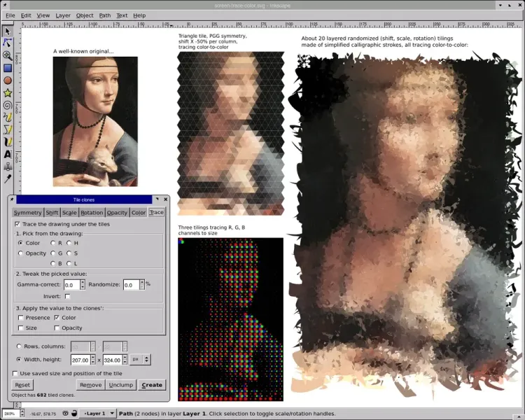525x420 pixels.
Task: Adjust the height 324.00 spinner arrows
Action: (x=125, y=360)
